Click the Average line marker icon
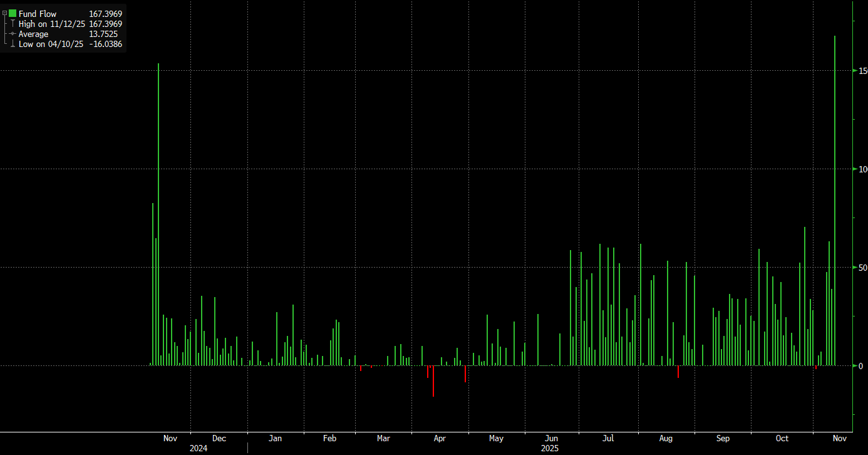 click(x=13, y=34)
